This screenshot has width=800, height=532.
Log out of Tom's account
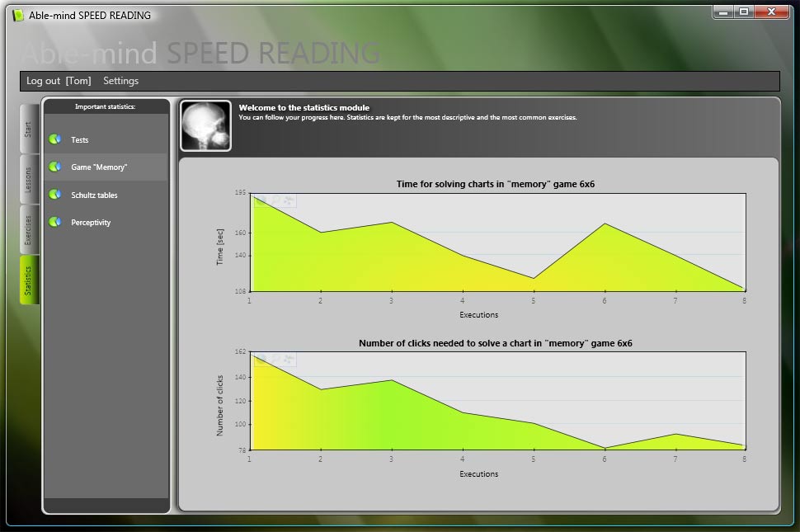59,81
